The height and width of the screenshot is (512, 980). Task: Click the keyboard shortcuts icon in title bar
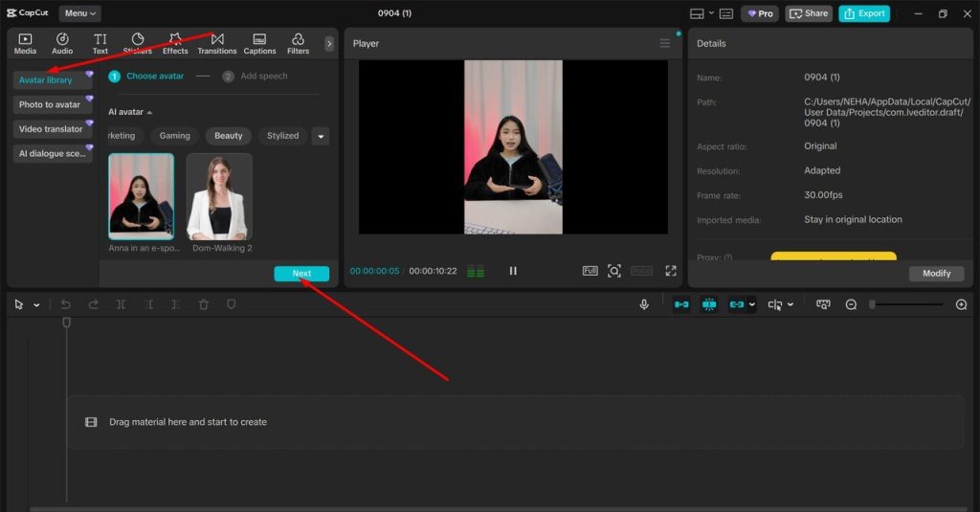coord(726,14)
